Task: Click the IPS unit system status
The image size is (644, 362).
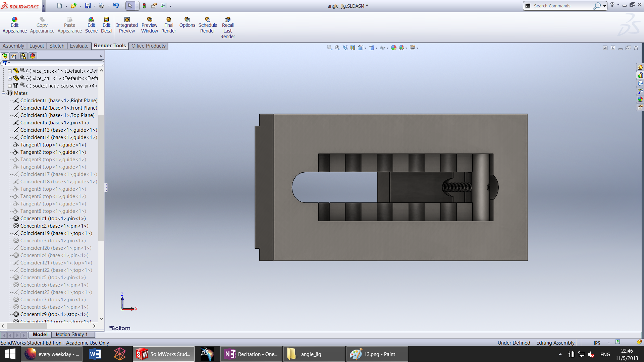Action: pos(597,343)
